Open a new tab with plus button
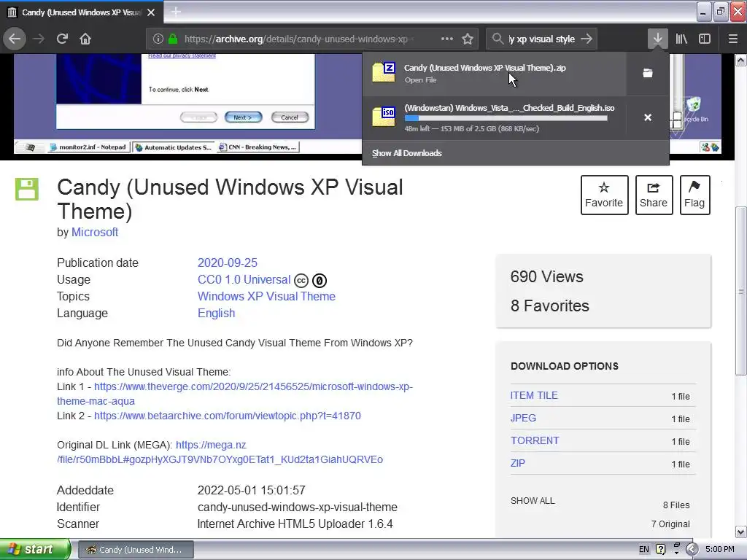This screenshot has height=560, width=747. click(x=176, y=12)
